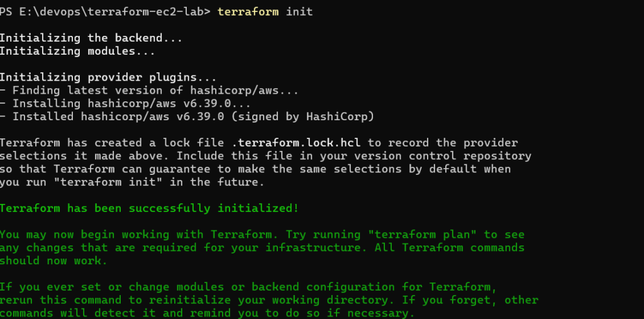The width and height of the screenshot is (644, 319).
Task: Click the "Initializing modules..." line
Action: [x=77, y=52]
